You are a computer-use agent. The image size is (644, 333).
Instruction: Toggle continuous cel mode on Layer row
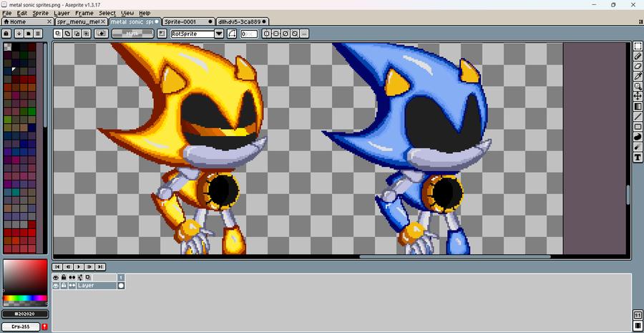[72, 285]
